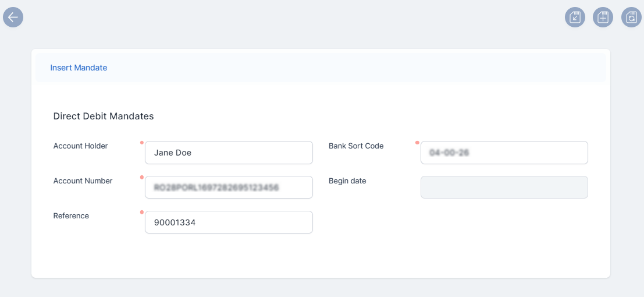Focus the Account Holder field with Jane Doe
This screenshot has height=297, width=644.
229,153
